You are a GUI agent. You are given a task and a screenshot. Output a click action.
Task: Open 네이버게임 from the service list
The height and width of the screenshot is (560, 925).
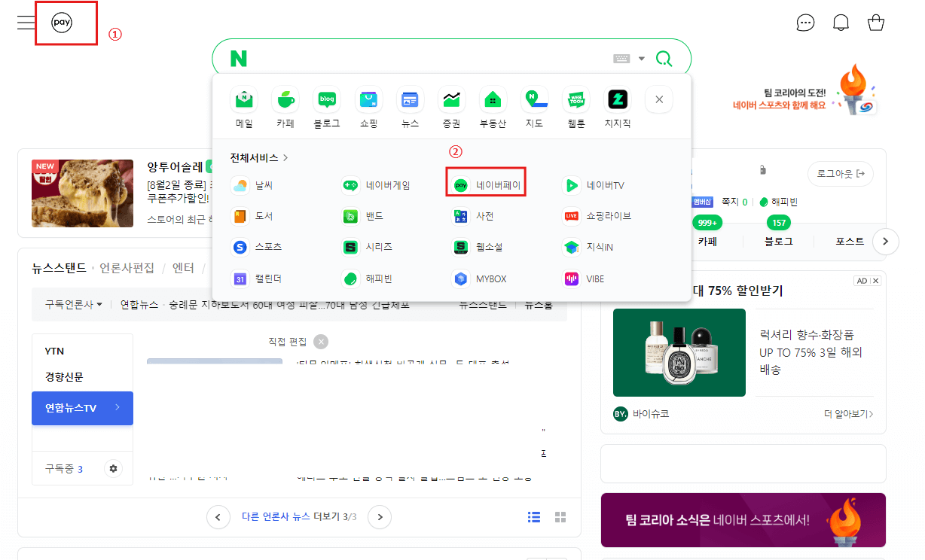point(376,185)
